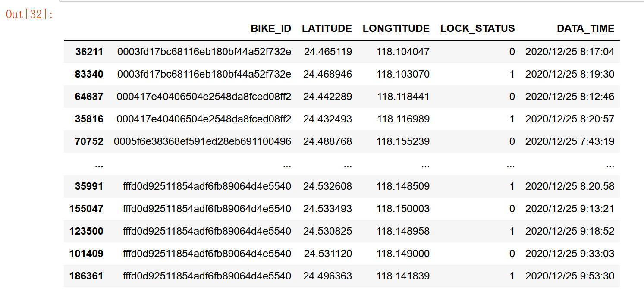Click latitude value 24.531120
Screen dimensions: 644x295
(328, 254)
